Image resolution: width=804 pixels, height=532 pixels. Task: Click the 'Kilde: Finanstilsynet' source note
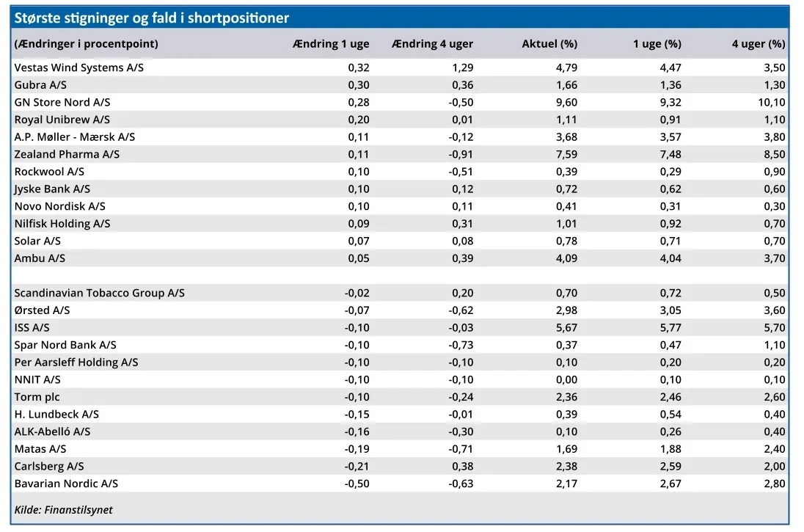coord(64,509)
